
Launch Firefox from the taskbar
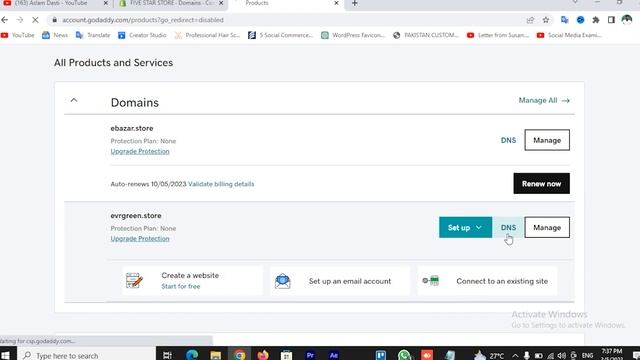(263, 355)
